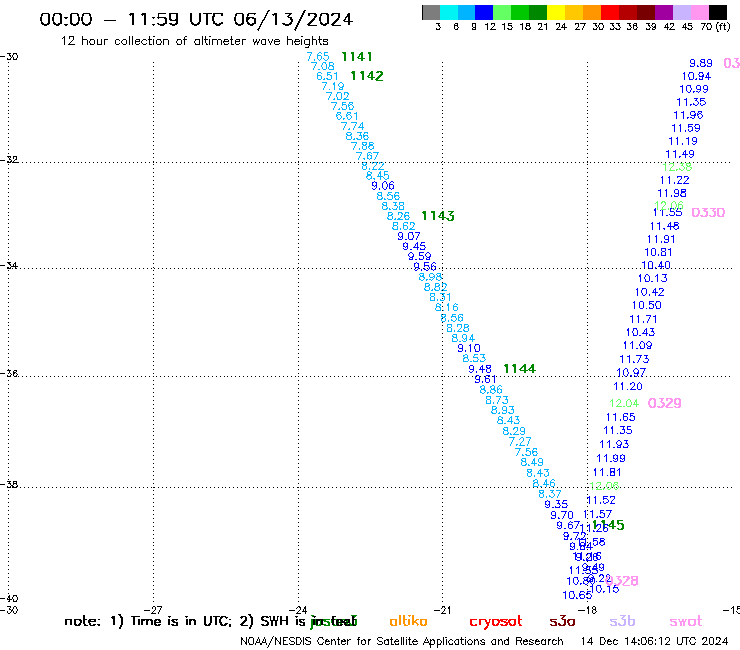Click green track time label 1144

point(519,369)
